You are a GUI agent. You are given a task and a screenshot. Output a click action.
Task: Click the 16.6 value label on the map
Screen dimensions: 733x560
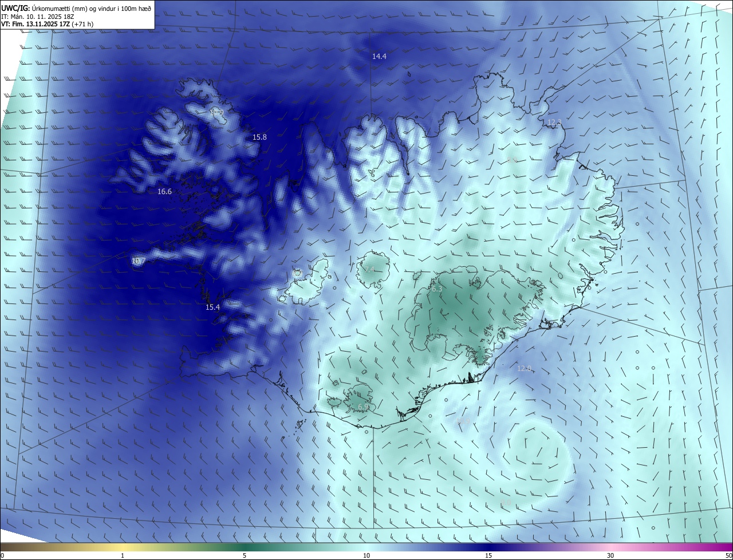[x=164, y=191]
